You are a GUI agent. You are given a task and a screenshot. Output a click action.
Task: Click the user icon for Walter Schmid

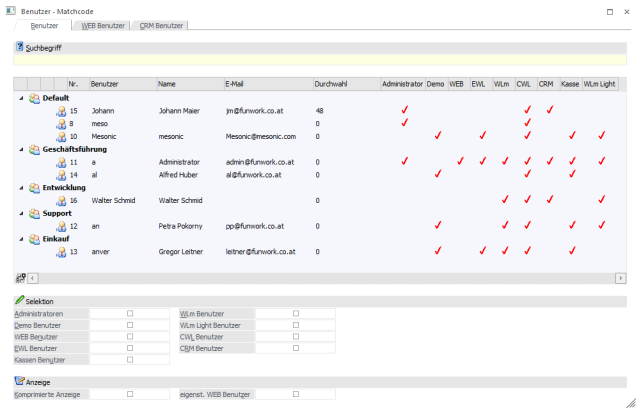60,200
